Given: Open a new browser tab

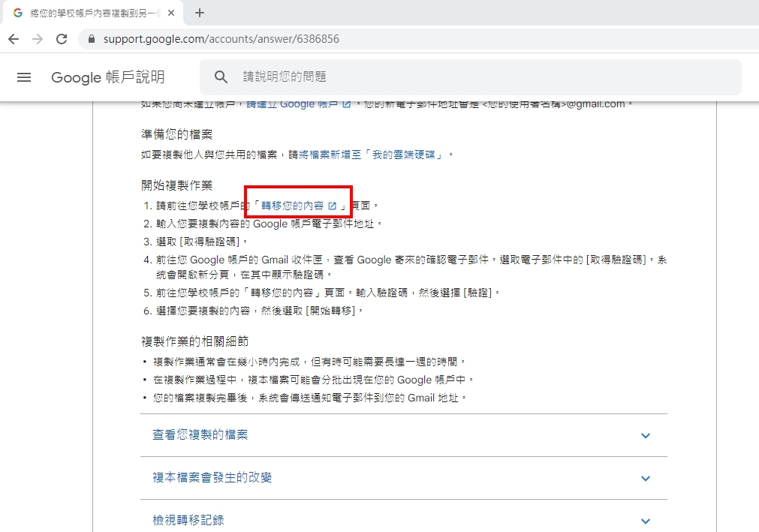Looking at the screenshot, I should pyautogui.click(x=200, y=13).
